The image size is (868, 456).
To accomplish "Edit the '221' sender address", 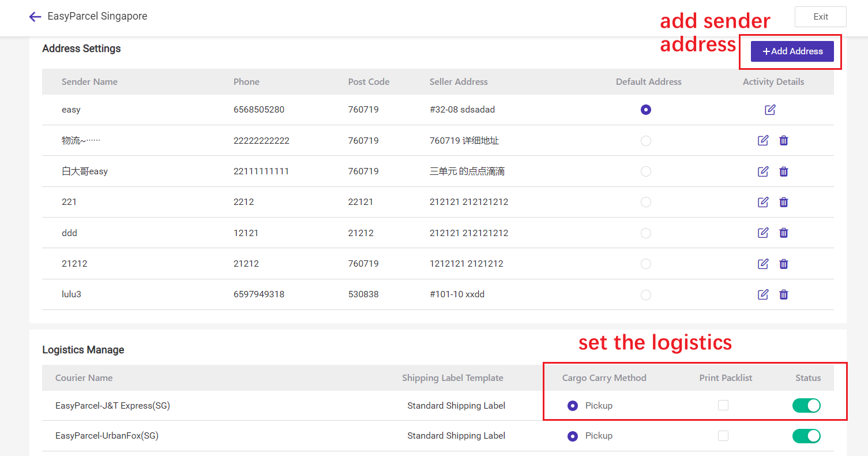I will 763,202.
